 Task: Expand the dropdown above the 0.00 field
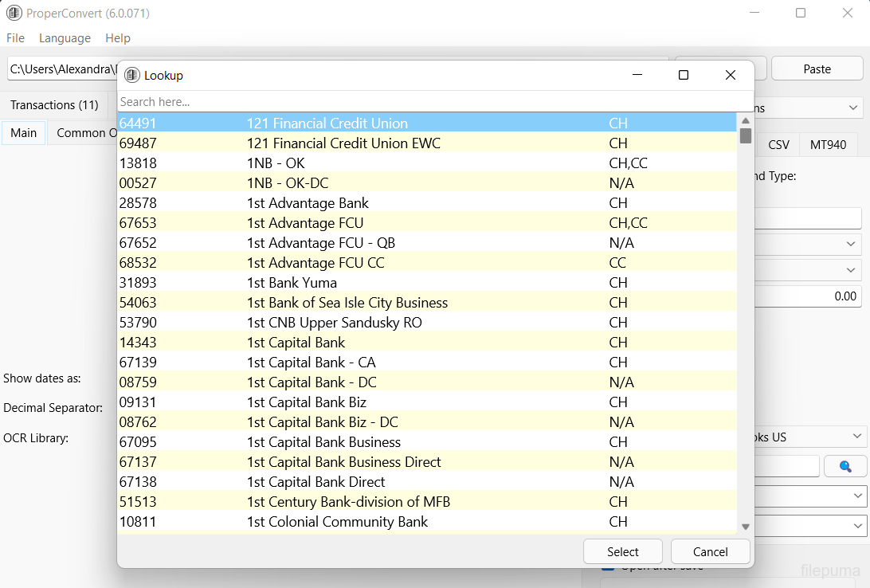849,270
